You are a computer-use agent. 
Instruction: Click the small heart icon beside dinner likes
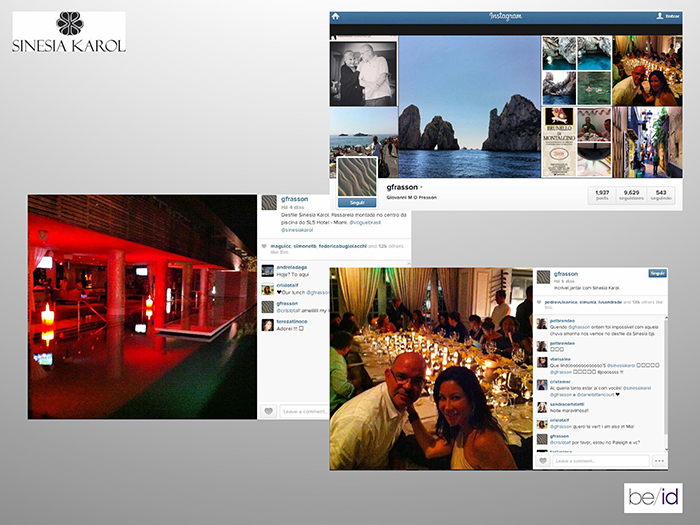(539, 302)
